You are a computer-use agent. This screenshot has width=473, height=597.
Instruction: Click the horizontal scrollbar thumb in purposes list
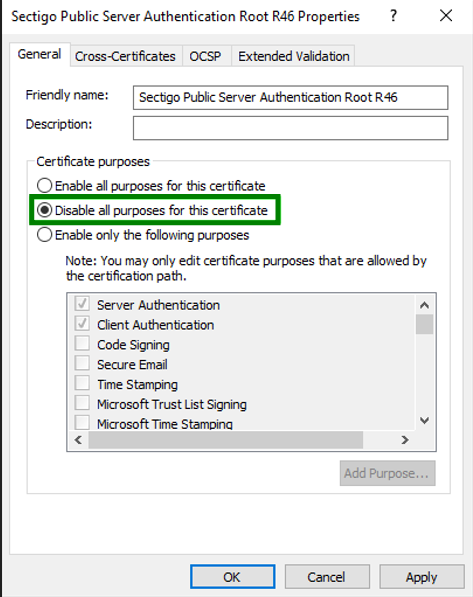point(226,440)
